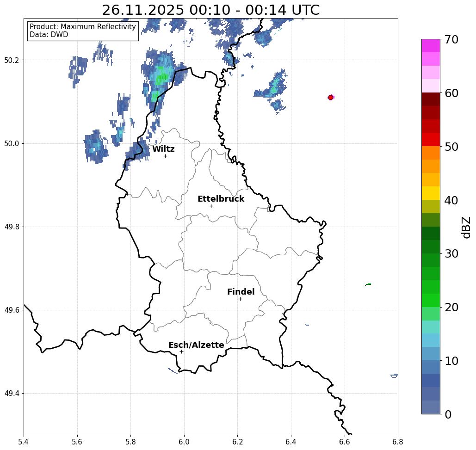Click the 'Data: DWD' label
The image size is (476, 450).
coord(49,35)
